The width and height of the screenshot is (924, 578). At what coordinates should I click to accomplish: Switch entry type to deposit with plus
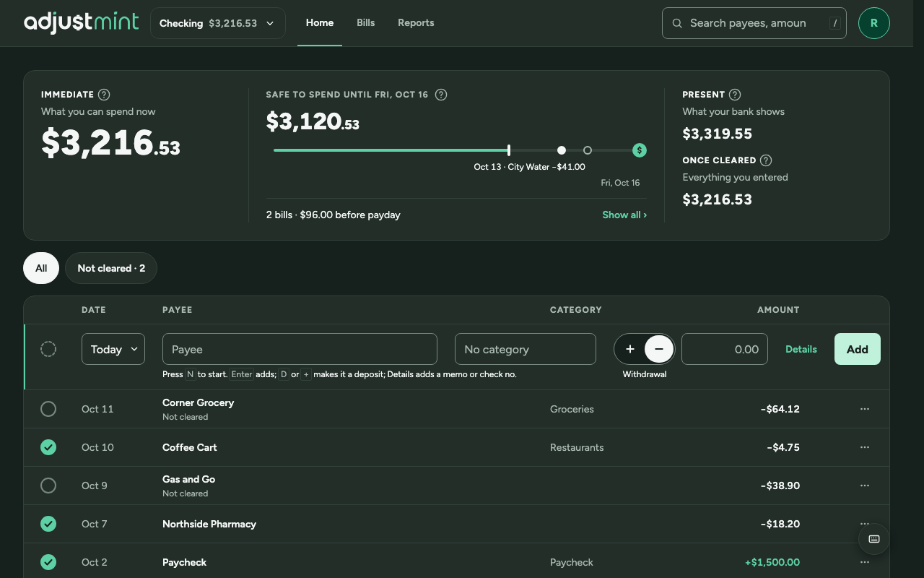[x=629, y=349]
